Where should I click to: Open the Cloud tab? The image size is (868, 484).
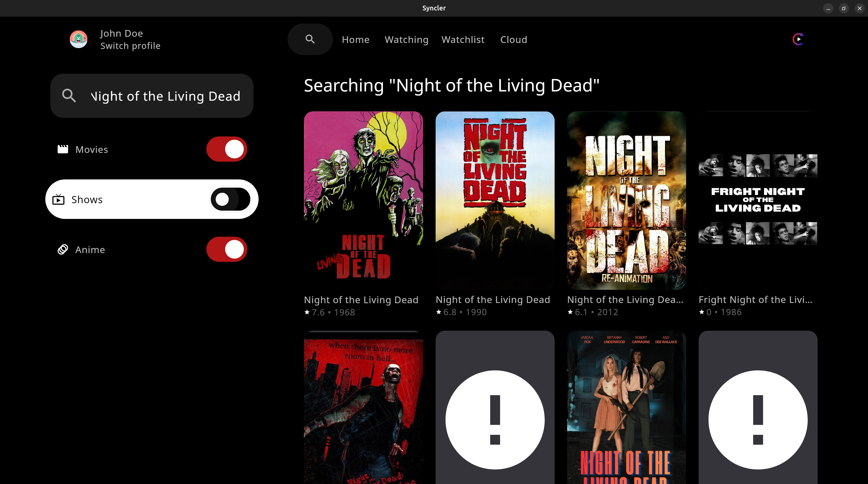(x=513, y=40)
